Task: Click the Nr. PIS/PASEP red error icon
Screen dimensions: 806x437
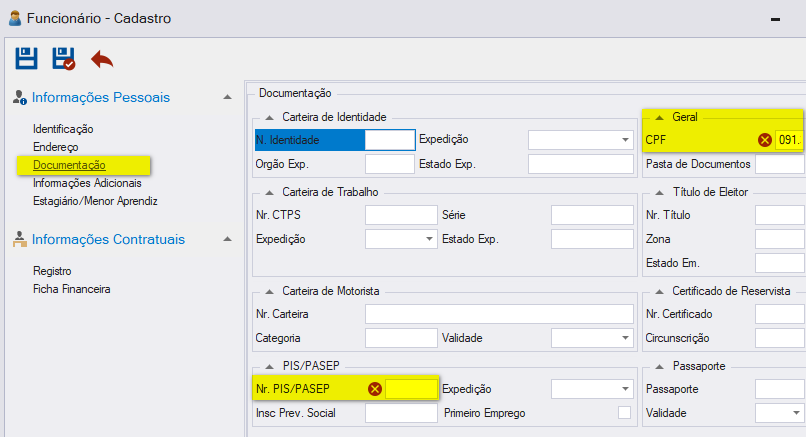Action: (x=375, y=389)
